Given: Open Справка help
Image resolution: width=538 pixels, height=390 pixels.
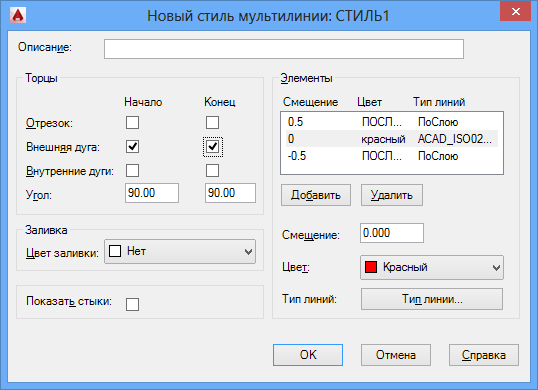Looking at the screenshot, I should click(484, 355).
